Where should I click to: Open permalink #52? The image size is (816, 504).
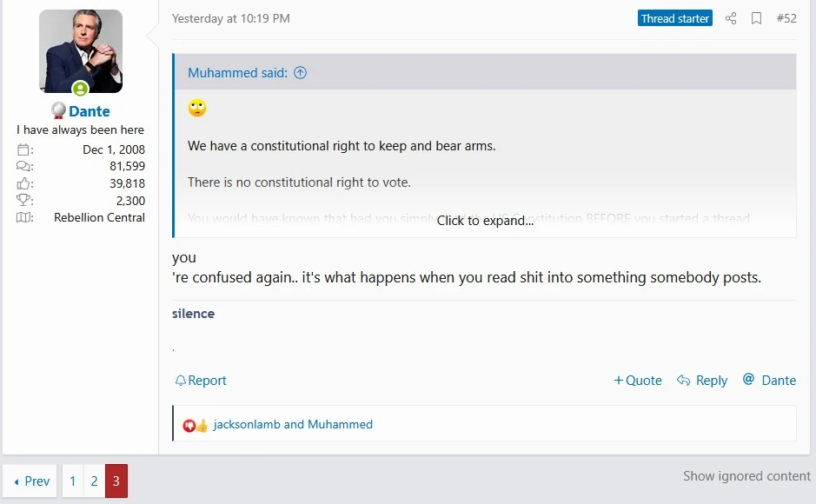pyautogui.click(x=786, y=18)
